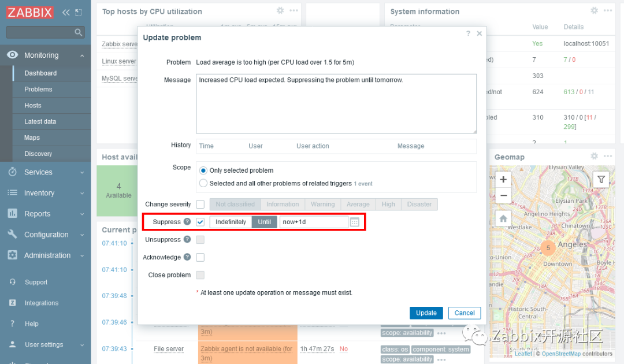
Task: Collapse the sidebar with double-chevron icon
Action: click(66, 12)
